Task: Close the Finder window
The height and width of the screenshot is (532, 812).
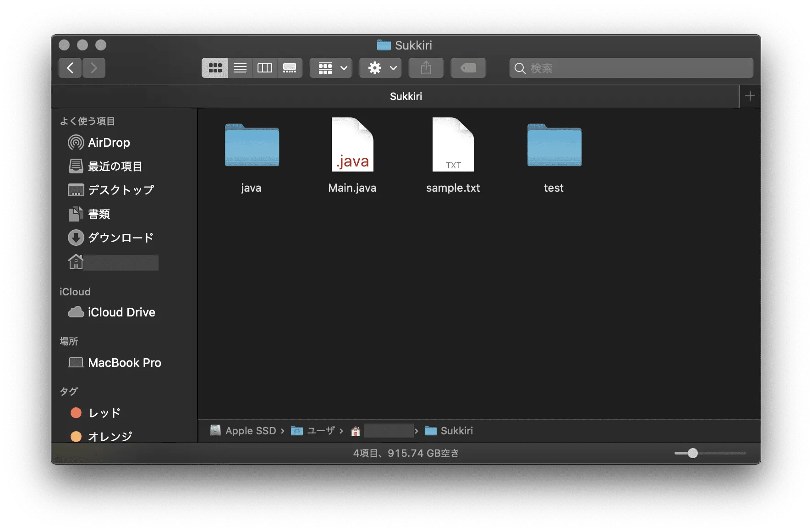Action: click(x=64, y=45)
